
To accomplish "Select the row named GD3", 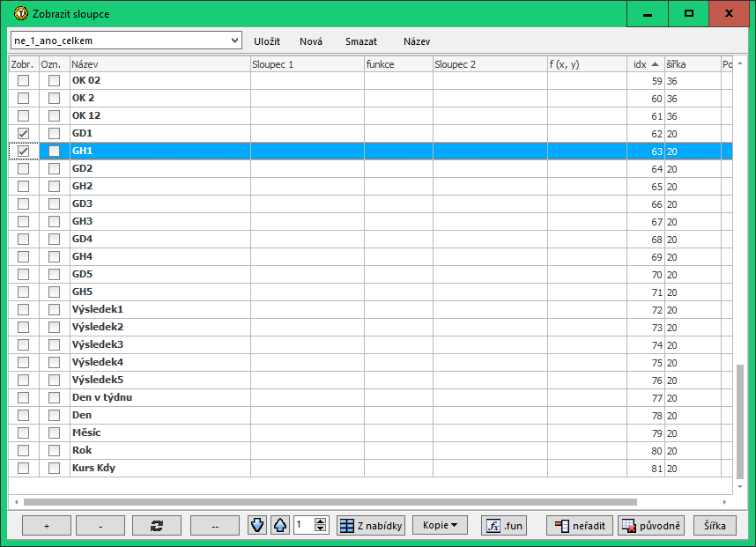I will click(370, 203).
